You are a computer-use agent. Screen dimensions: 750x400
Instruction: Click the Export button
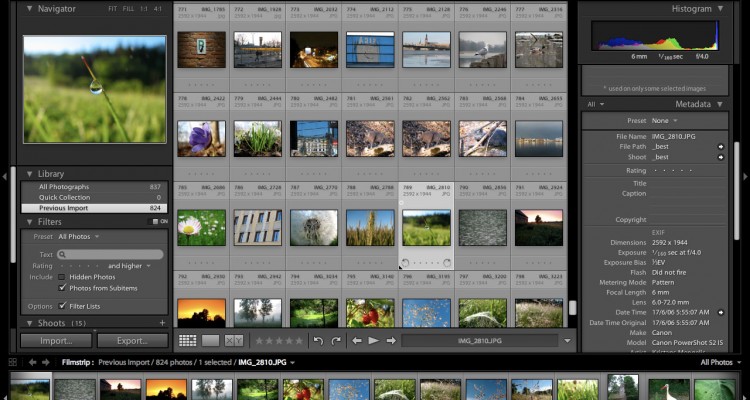(132, 341)
